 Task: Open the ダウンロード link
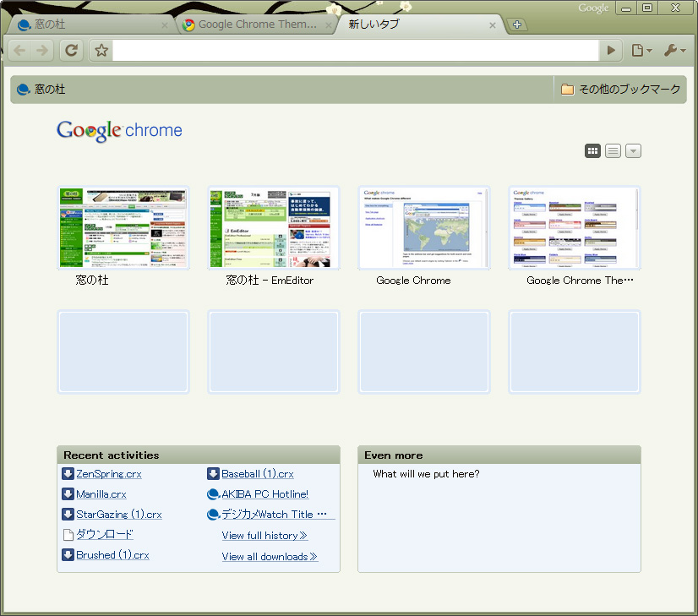(x=105, y=535)
